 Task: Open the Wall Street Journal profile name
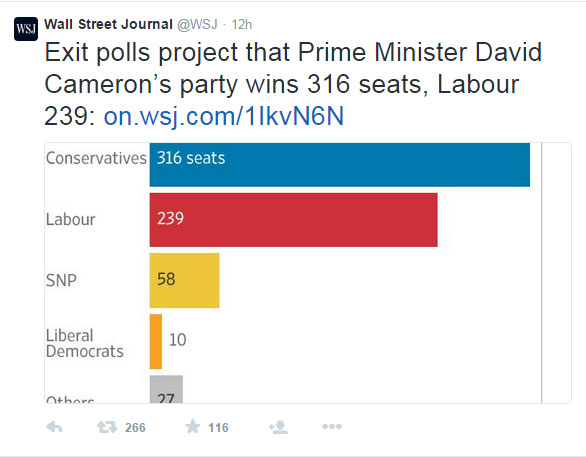click(108, 24)
